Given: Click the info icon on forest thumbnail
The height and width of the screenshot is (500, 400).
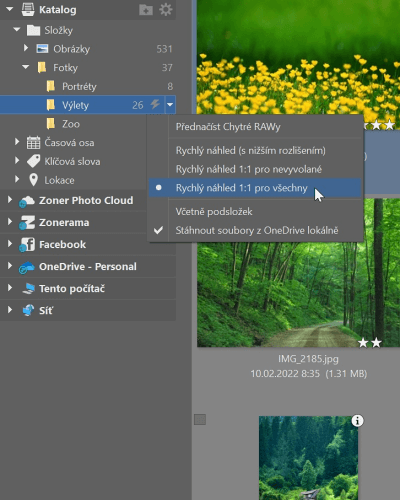Looking at the screenshot, I should point(357,421).
